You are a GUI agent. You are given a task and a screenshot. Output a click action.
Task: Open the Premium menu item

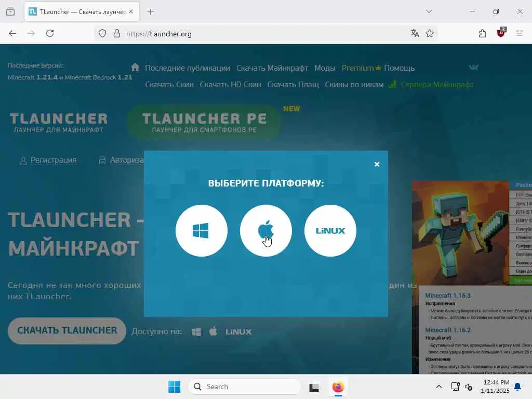pos(362,68)
